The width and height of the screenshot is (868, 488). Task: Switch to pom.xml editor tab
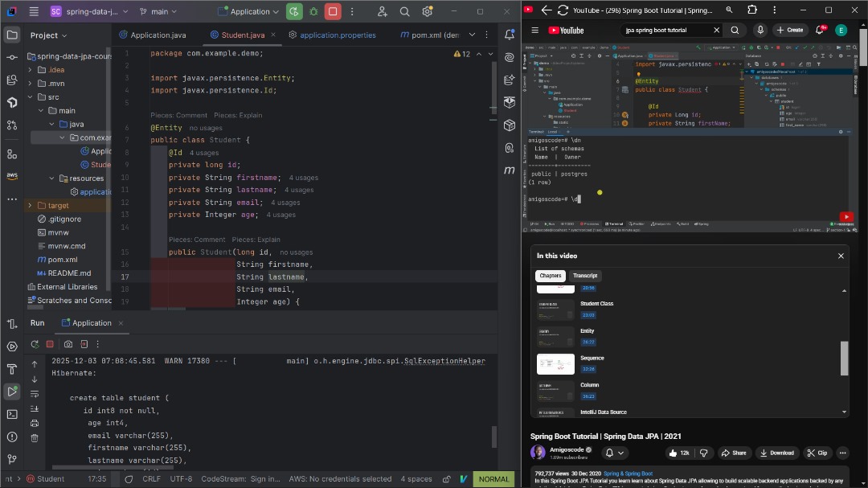coord(430,35)
